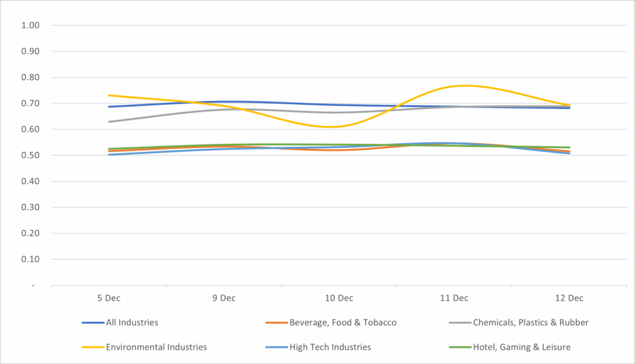The width and height of the screenshot is (635, 364).
Task: Click the gray swatch for Chemicals, Plastics & Rubber
Action: [x=458, y=322]
